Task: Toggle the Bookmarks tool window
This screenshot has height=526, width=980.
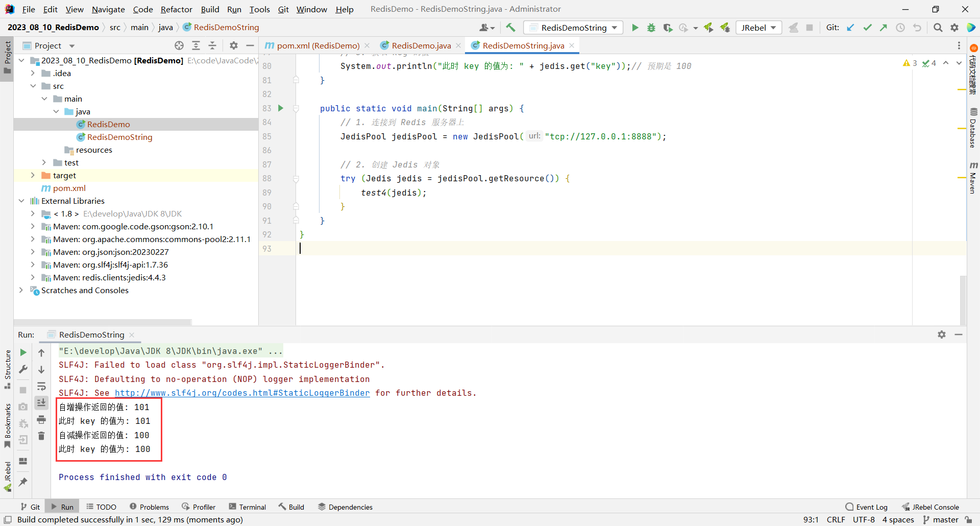Action: pos(7,425)
